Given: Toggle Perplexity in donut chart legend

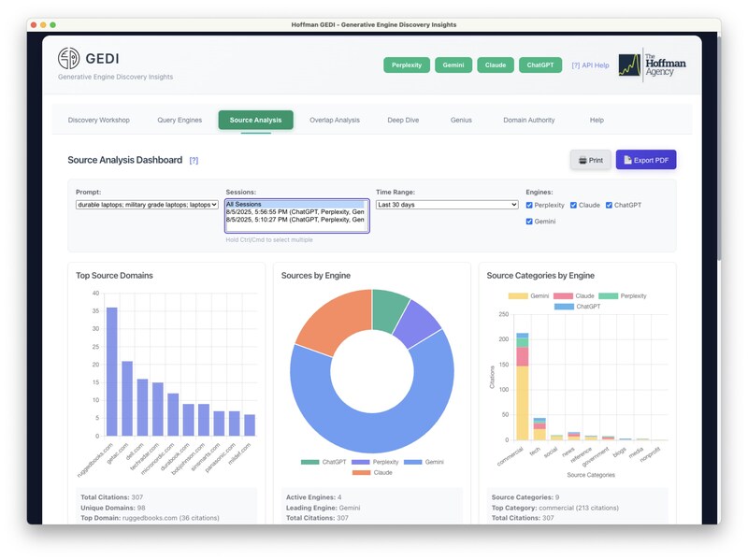Looking at the screenshot, I should click(x=375, y=462).
